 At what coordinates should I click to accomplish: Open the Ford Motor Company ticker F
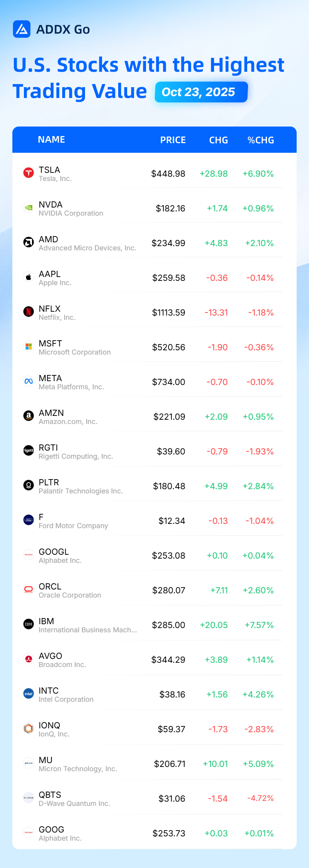[x=41, y=517]
